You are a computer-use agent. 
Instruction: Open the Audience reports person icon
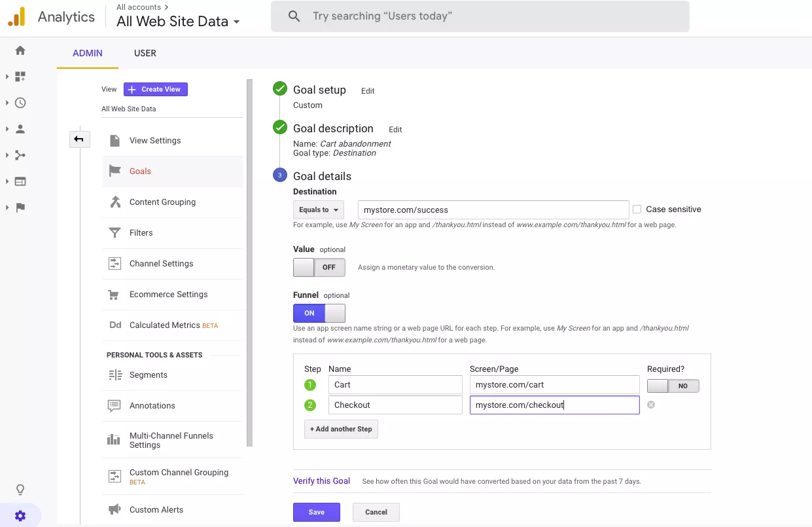pos(20,129)
